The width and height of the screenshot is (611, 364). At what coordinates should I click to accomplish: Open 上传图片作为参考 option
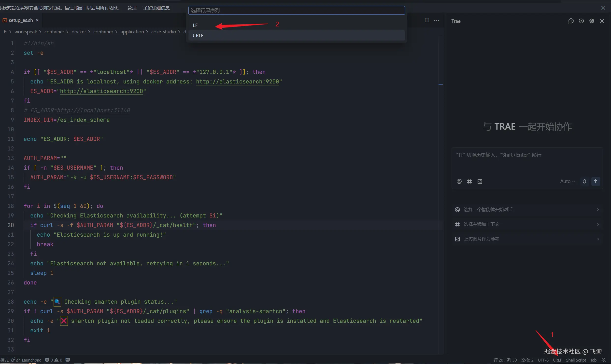pos(527,239)
